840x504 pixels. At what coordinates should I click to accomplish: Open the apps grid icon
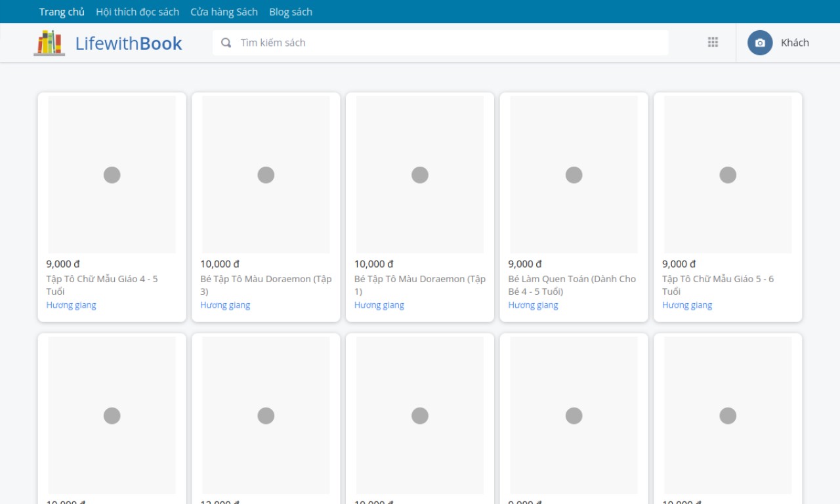[x=713, y=42]
